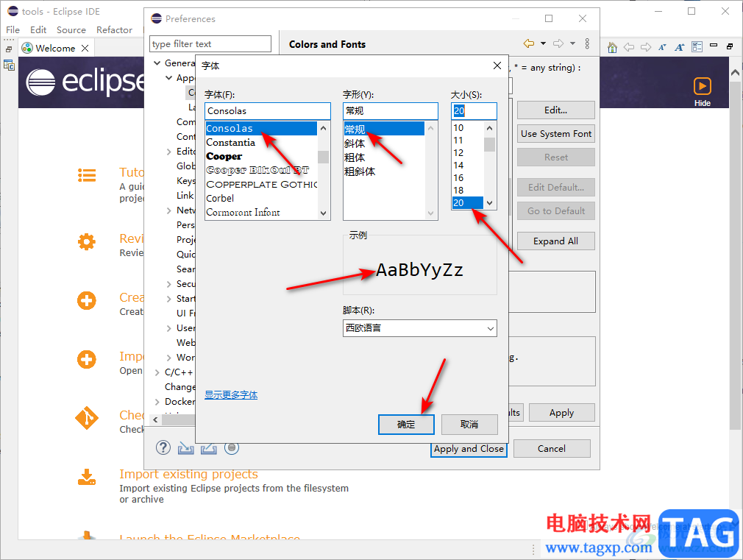Collapse the Appearance tree node
743x560 pixels.
(168, 78)
